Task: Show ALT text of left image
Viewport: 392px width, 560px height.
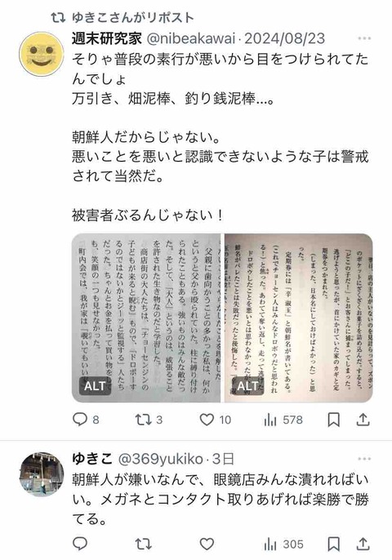Action: pos(95,386)
